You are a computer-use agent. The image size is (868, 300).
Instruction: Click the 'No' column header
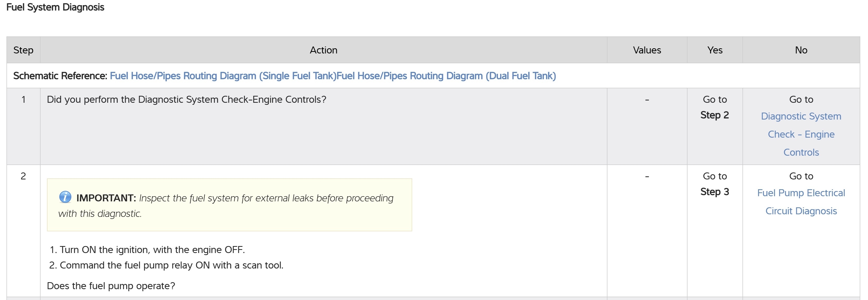(x=801, y=50)
